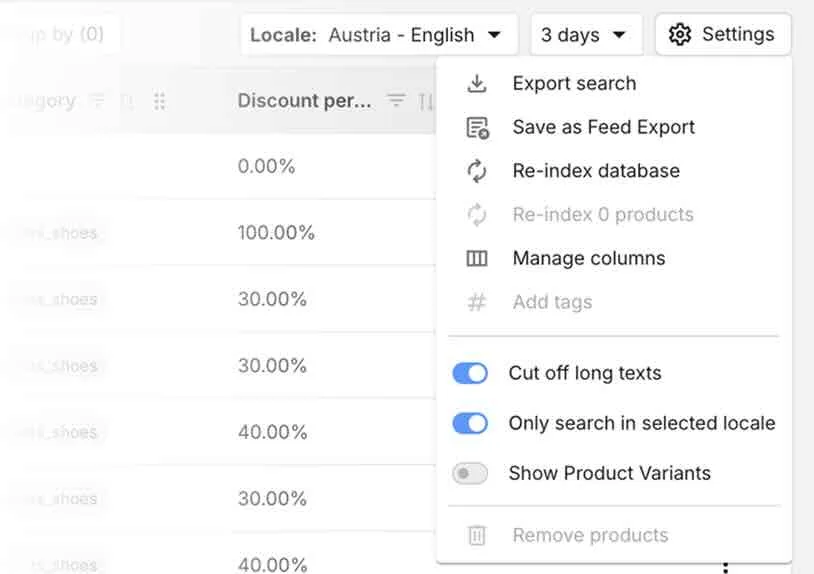Select Export search menu entry

click(574, 84)
